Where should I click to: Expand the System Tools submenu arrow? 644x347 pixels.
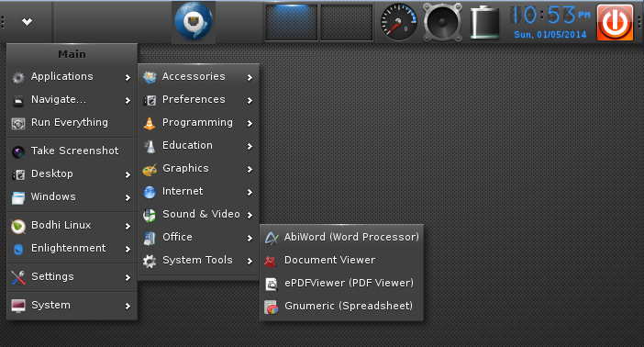tap(250, 261)
